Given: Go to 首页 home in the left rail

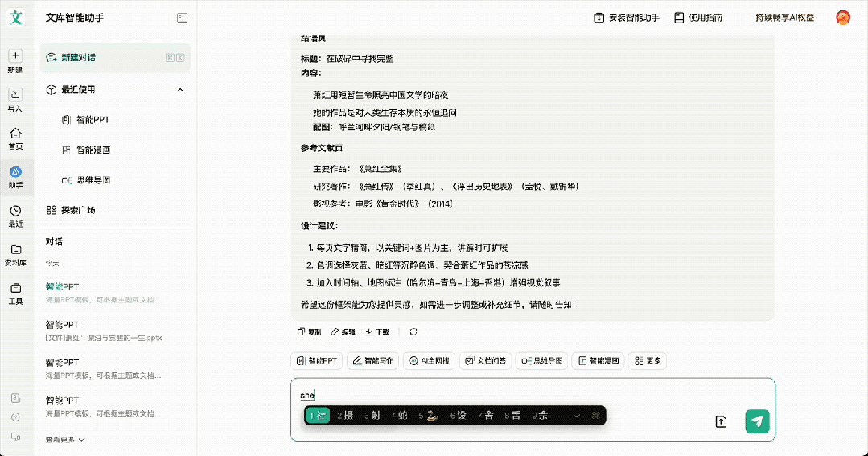Looking at the screenshot, I should [x=15, y=138].
